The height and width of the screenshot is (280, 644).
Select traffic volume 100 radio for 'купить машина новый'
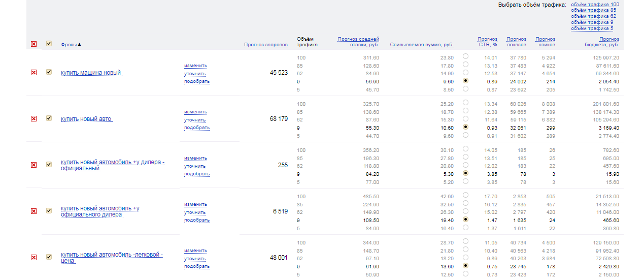465,56
